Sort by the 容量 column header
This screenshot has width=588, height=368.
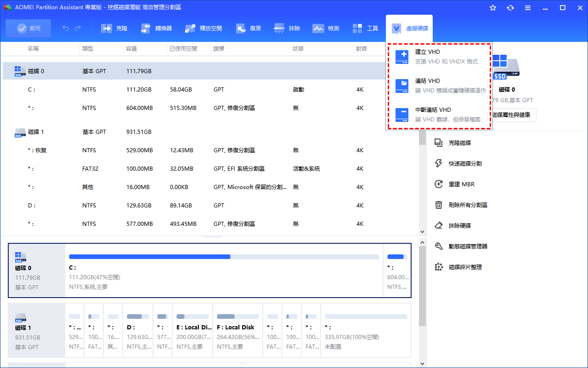[x=132, y=48]
